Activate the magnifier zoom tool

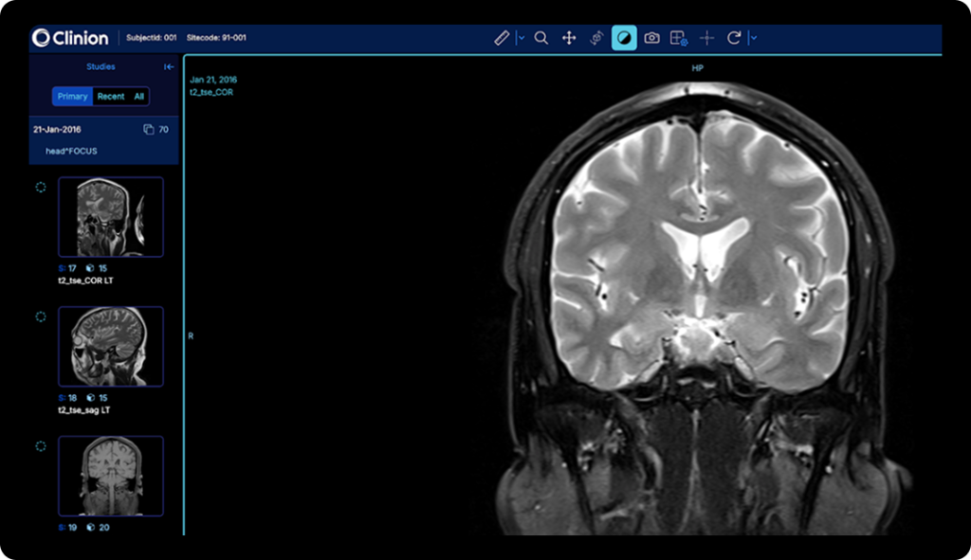(x=541, y=38)
